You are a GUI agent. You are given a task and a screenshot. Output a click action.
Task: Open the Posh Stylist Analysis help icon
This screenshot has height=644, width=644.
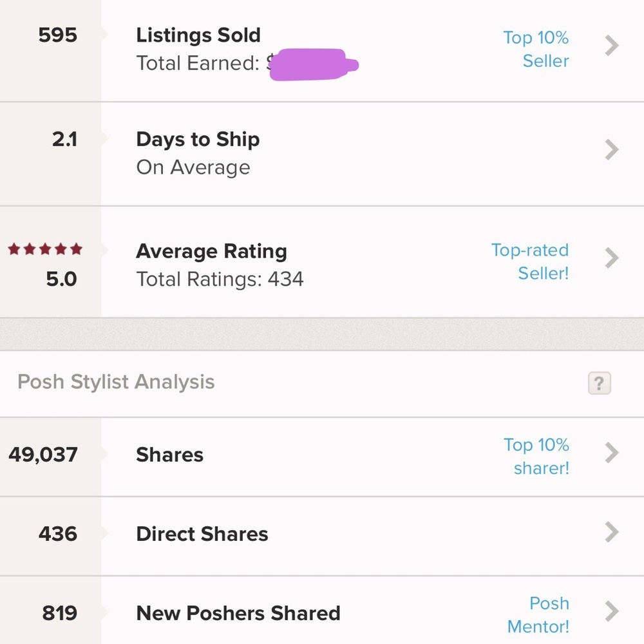click(599, 383)
